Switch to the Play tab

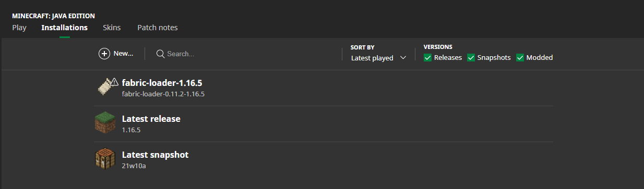tap(19, 28)
